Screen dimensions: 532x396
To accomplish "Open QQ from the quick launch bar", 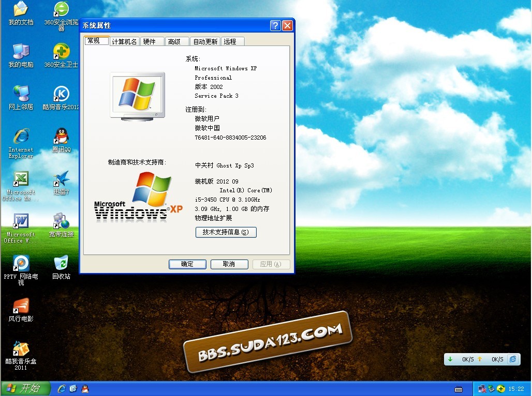I will [x=85, y=389].
